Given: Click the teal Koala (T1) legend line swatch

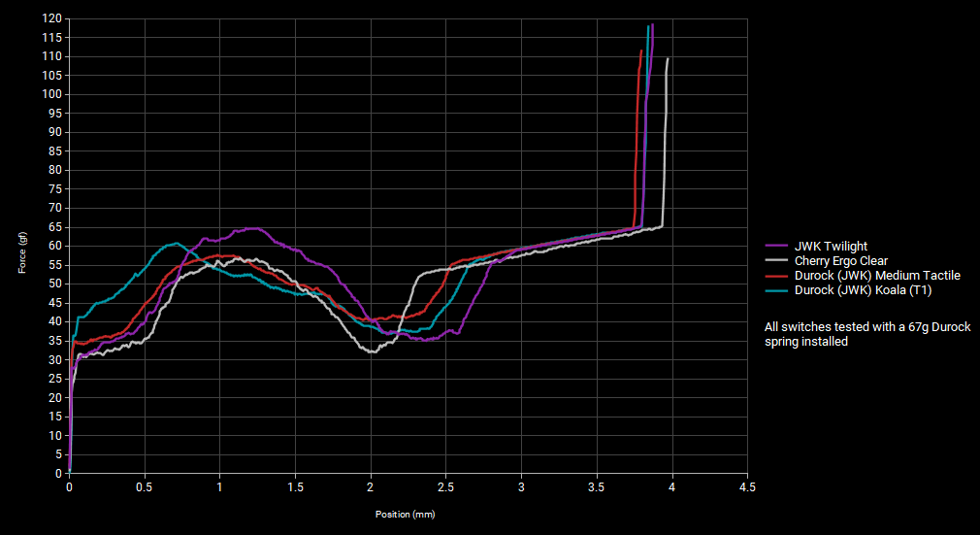Looking at the screenshot, I should pyautogui.click(x=776, y=290).
